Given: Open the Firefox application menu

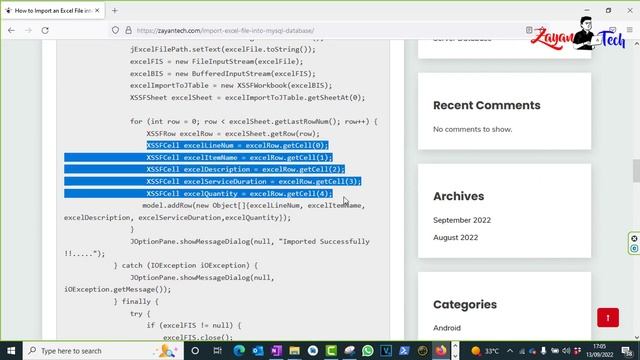Looking at the screenshot, I should pos(629,30).
